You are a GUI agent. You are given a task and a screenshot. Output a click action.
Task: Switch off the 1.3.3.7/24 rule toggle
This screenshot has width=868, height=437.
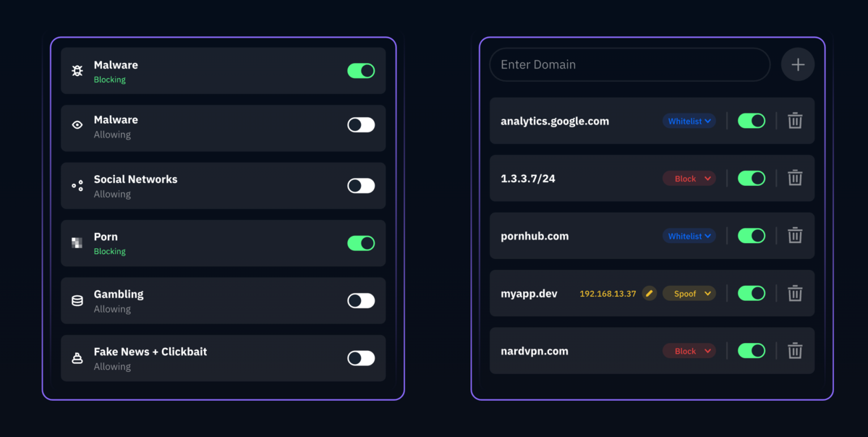click(x=752, y=178)
